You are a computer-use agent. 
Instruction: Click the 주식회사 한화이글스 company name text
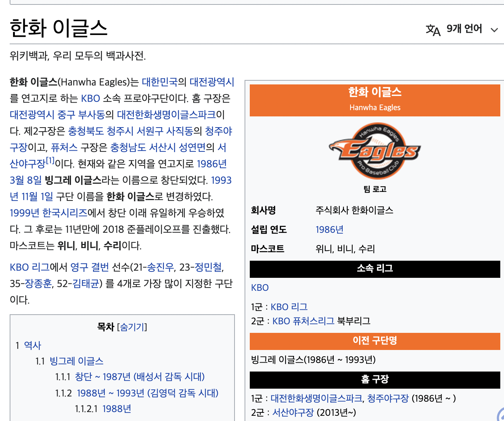[354, 210]
